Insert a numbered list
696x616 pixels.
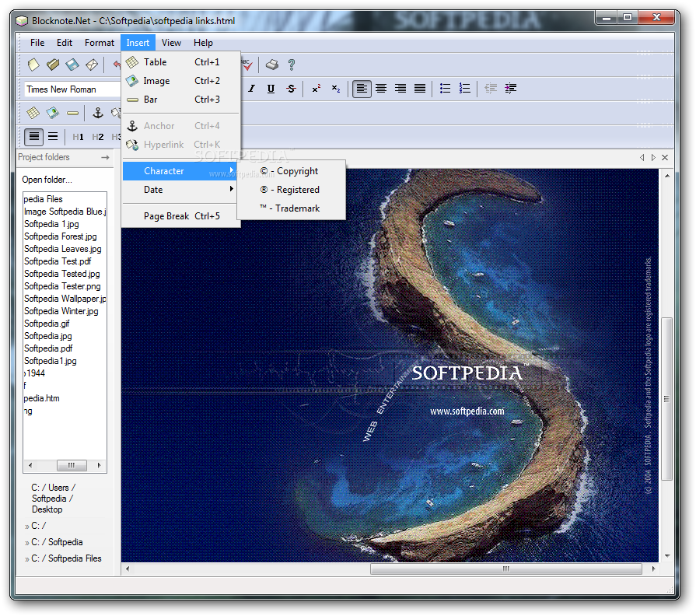pos(464,89)
